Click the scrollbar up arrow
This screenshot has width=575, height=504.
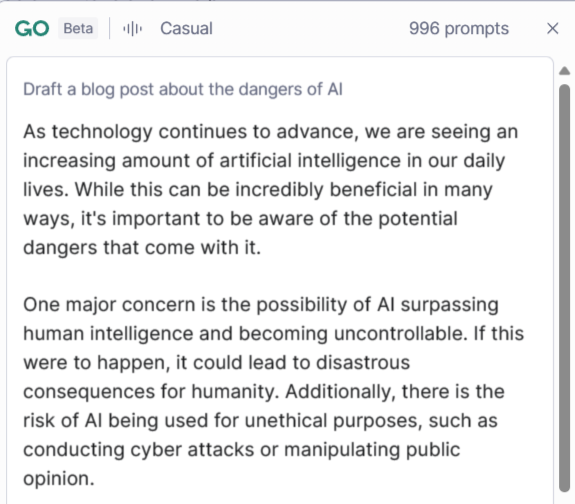pyautogui.click(x=564, y=71)
